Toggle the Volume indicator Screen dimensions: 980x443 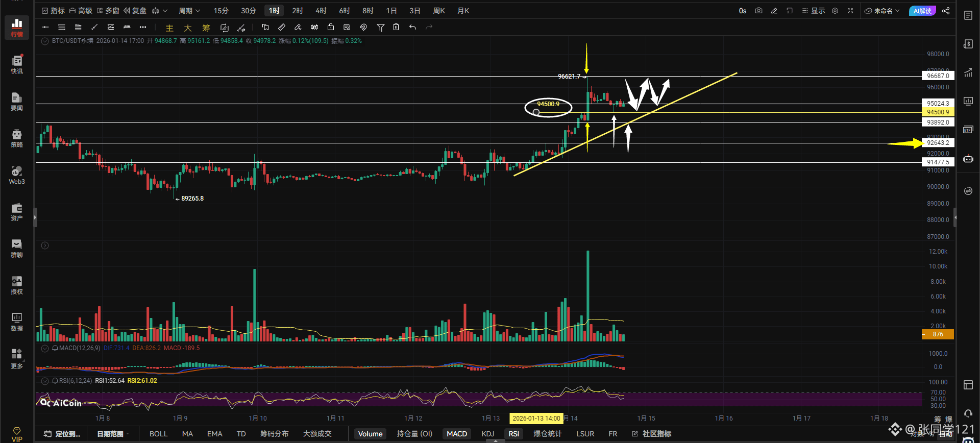pos(370,434)
